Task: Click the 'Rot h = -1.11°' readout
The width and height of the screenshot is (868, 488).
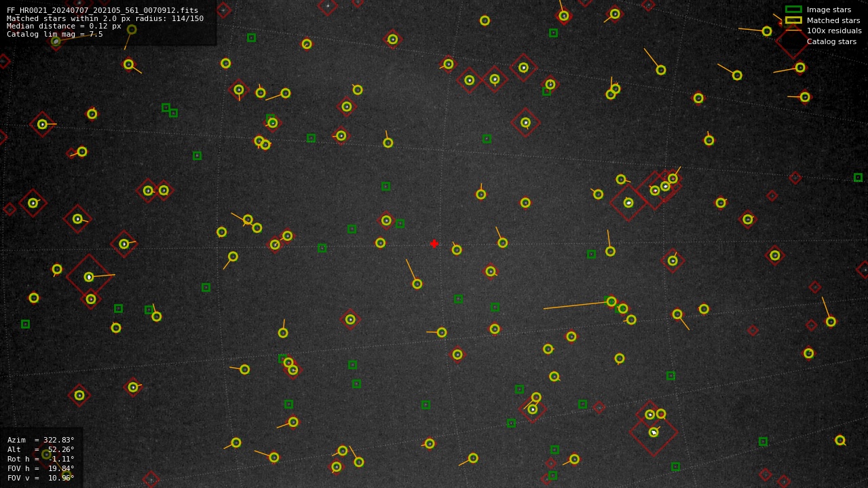Action: pos(41,459)
